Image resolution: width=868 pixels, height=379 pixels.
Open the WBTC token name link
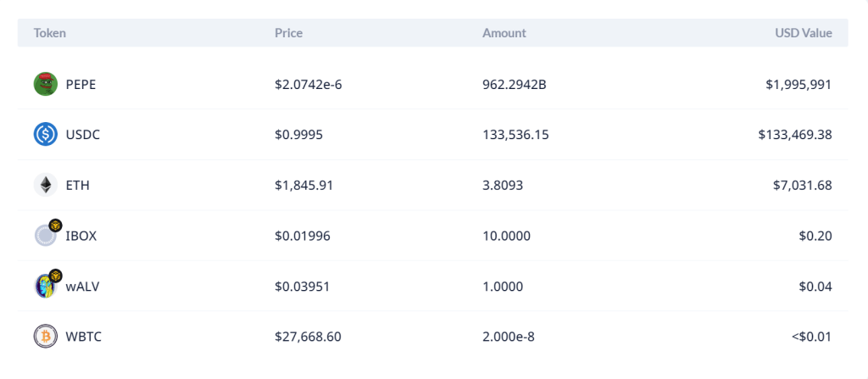(x=84, y=337)
